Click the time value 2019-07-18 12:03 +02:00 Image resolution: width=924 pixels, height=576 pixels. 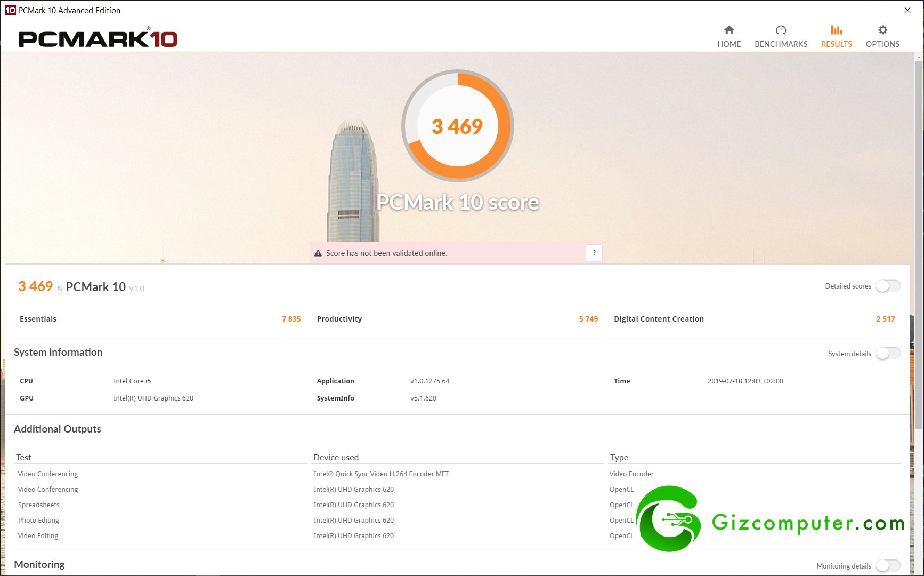click(745, 381)
